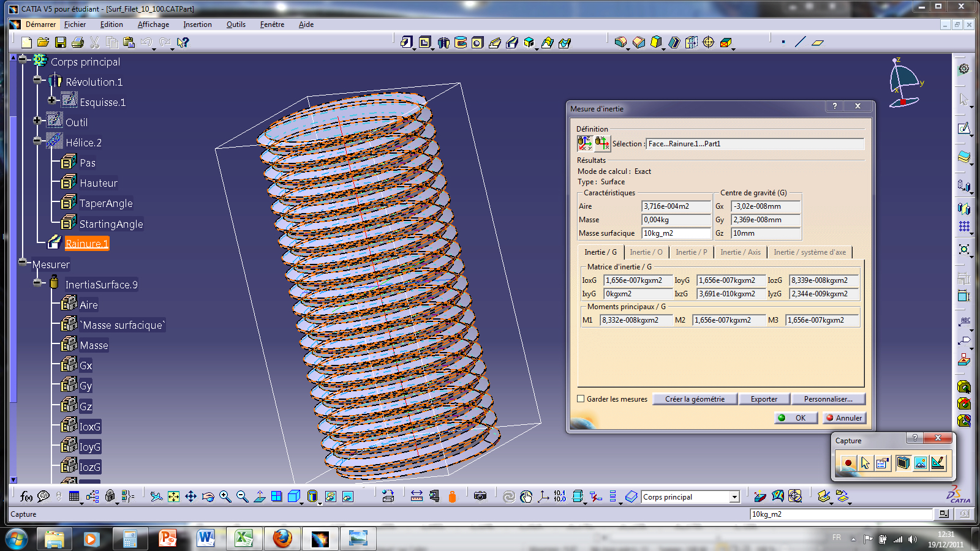This screenshot has height=551, width=980.
Task: Select the Pocket tool icon
Action: tap(424, 42)
